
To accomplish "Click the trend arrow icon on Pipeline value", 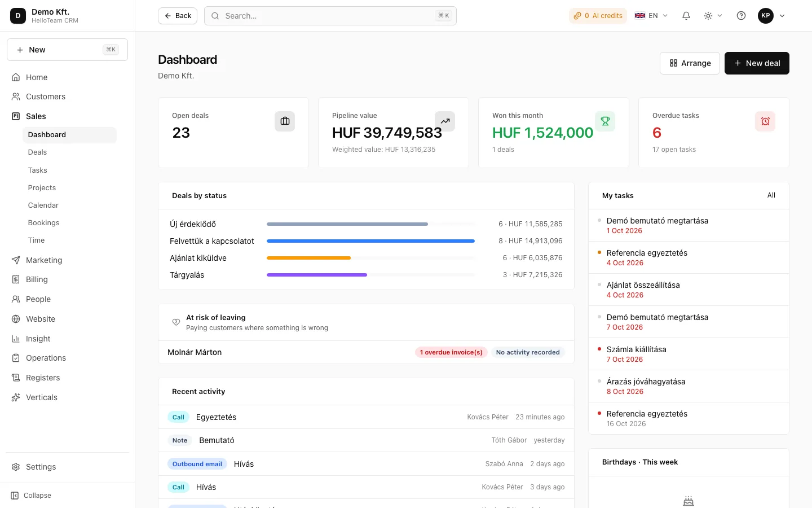I will coord(445,121).
